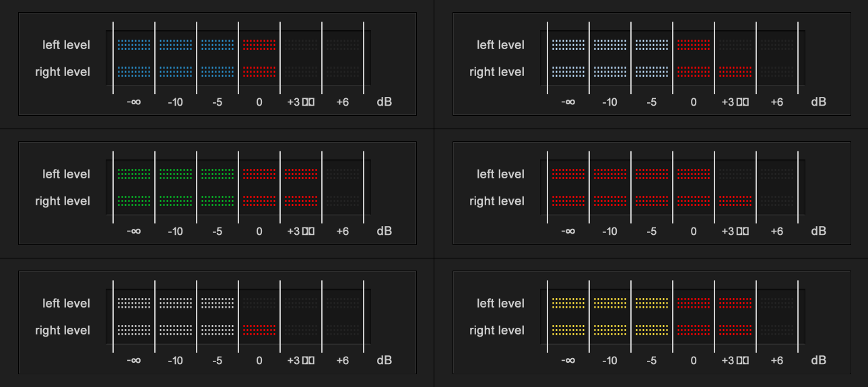This screenshot has width=868, height=387.
Task: Click the blue -∞ segment of the left level
Action: (x=134, y=45)
